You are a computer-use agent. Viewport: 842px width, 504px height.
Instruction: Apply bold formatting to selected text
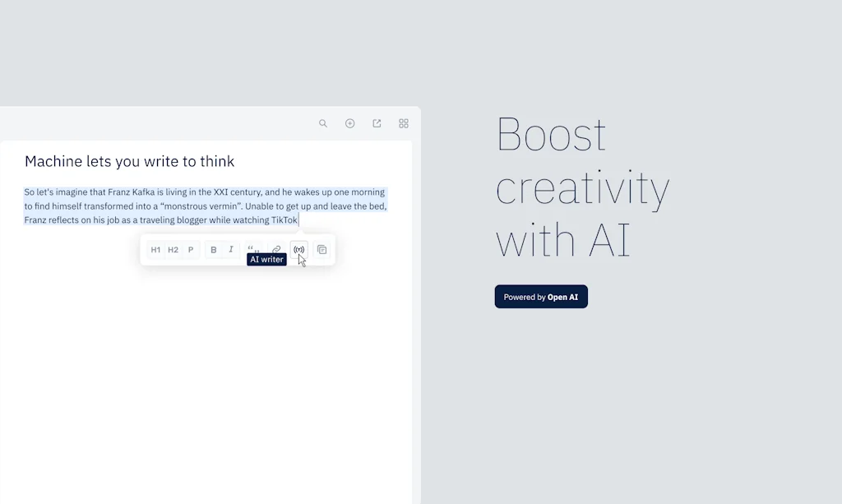pyautogui.click(x=213, y=249)
